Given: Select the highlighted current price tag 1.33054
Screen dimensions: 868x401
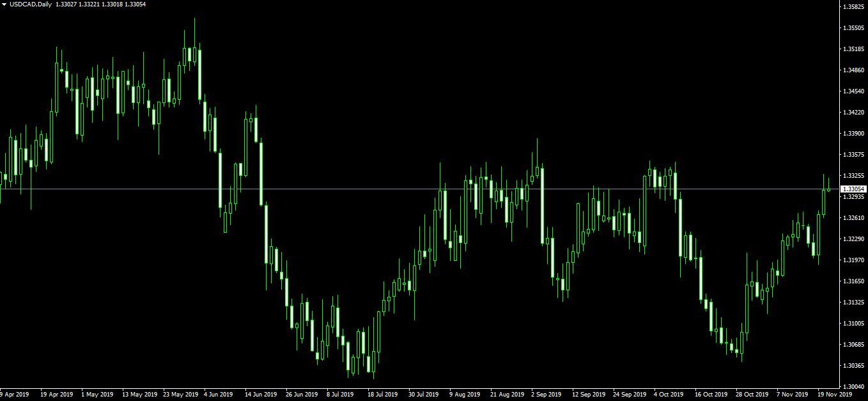Looking at the screenshot, I should pos(853,189).
